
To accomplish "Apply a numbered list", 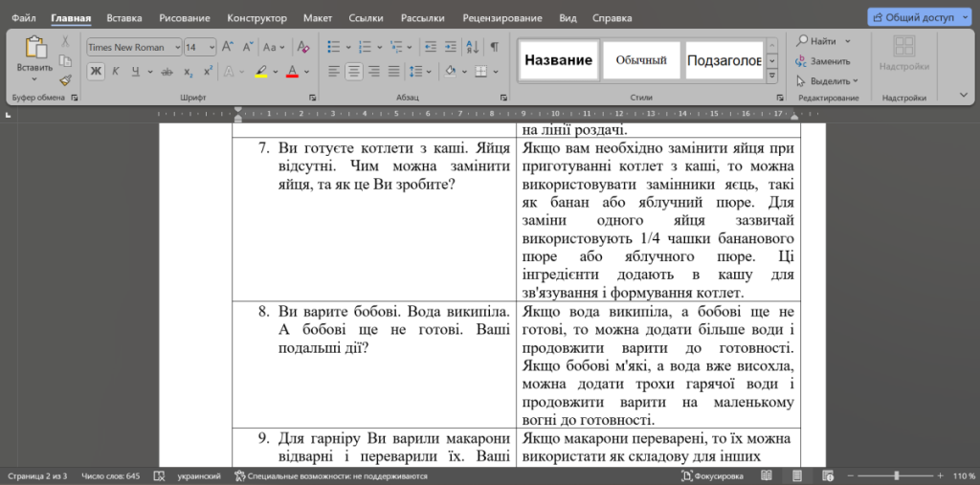I will 365,47.
